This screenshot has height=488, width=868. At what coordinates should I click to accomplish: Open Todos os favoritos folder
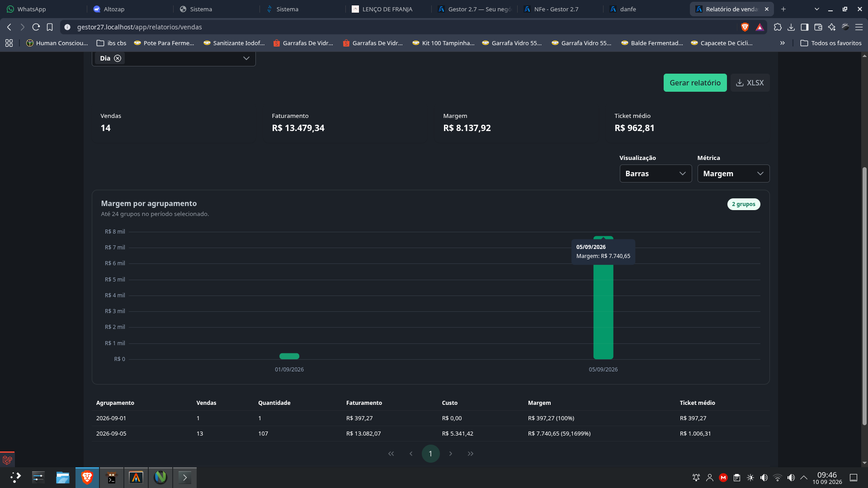click(831, 43)
